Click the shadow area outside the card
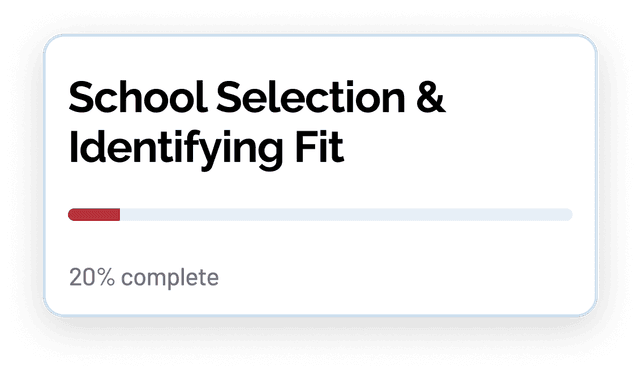The height and width of the screenshot is (369, 640). point(320,339)
